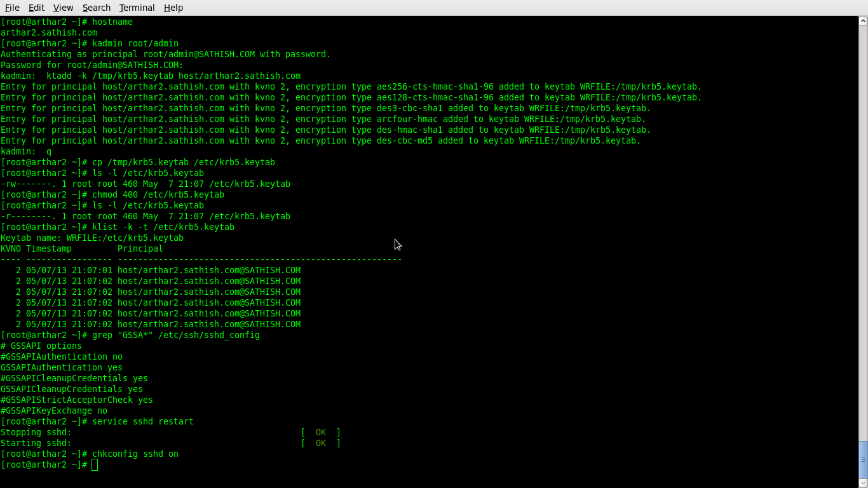This screenshot has height=488, width=868.
Task: Select the GSSAPIAuthentication yes line
Action: pyautogui.click(x=62, y=367)
